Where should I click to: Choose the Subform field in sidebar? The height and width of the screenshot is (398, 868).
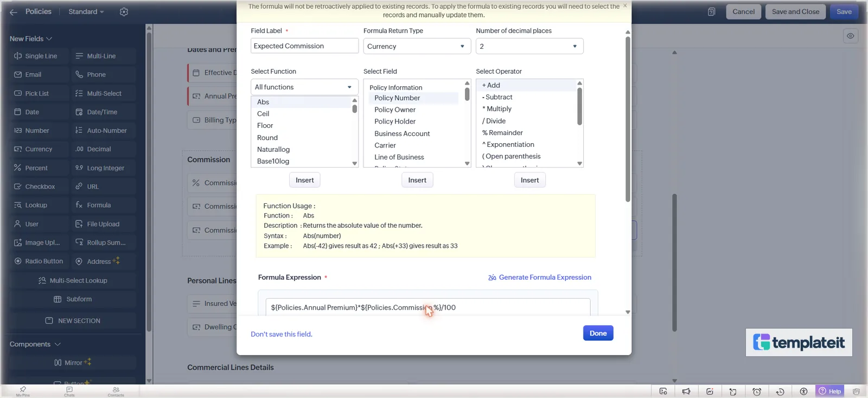tap(73, 299)
